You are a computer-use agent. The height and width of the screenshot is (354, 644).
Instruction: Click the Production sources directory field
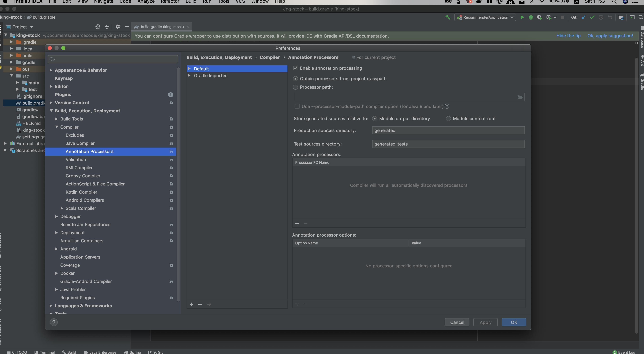coord(448,130)
